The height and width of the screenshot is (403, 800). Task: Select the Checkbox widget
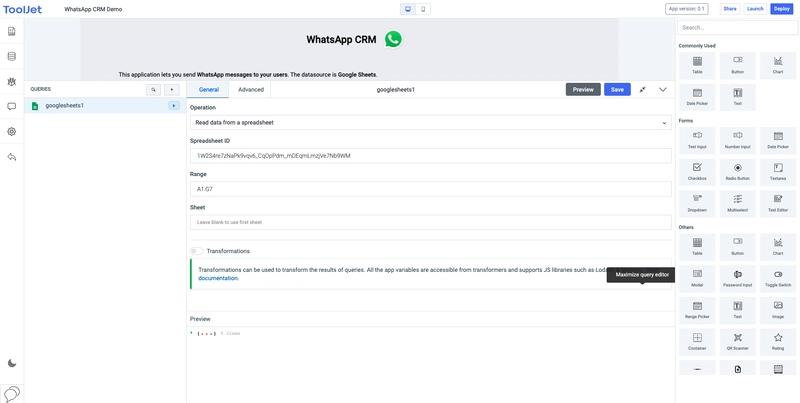pyautogui.click(x=697, y=171)
